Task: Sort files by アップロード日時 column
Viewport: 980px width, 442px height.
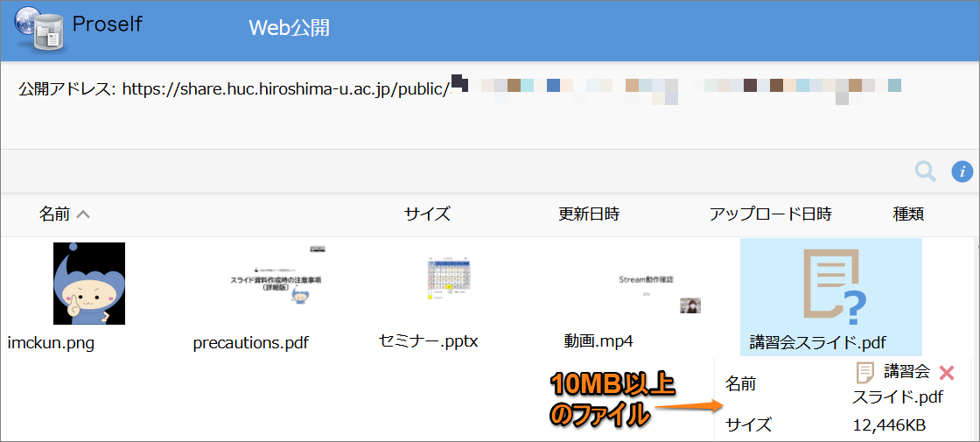Action: [x=770, y=214]
